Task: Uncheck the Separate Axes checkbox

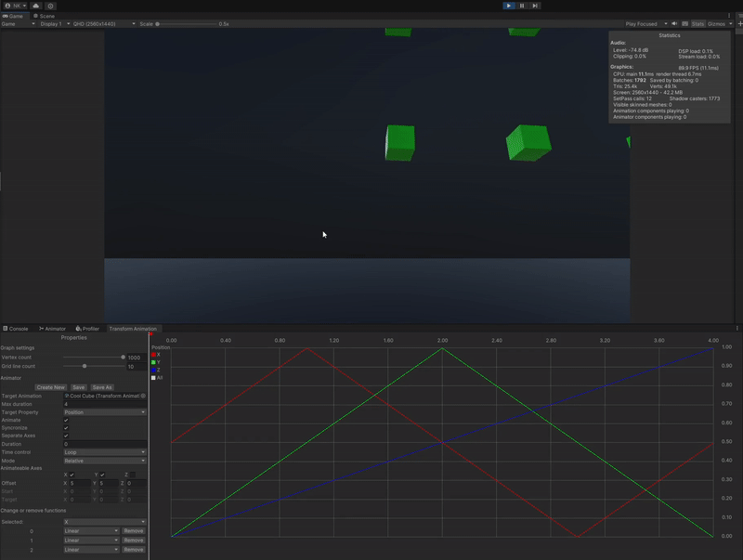Action: 66,436
